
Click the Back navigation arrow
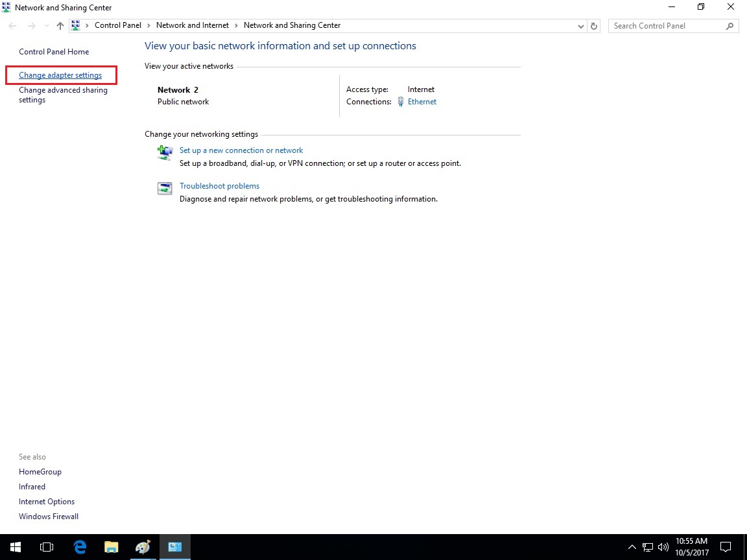tap(13, 26)
